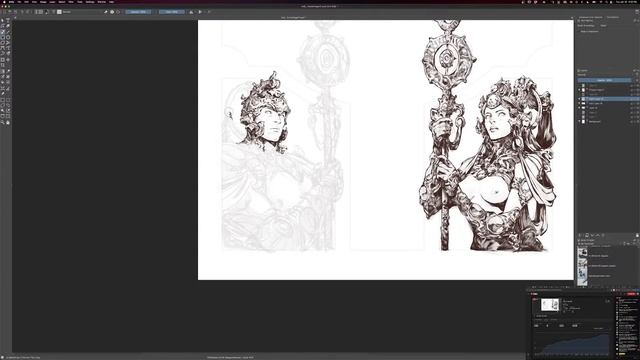
Task: Open the Edit menu
Action: (26, 2)
